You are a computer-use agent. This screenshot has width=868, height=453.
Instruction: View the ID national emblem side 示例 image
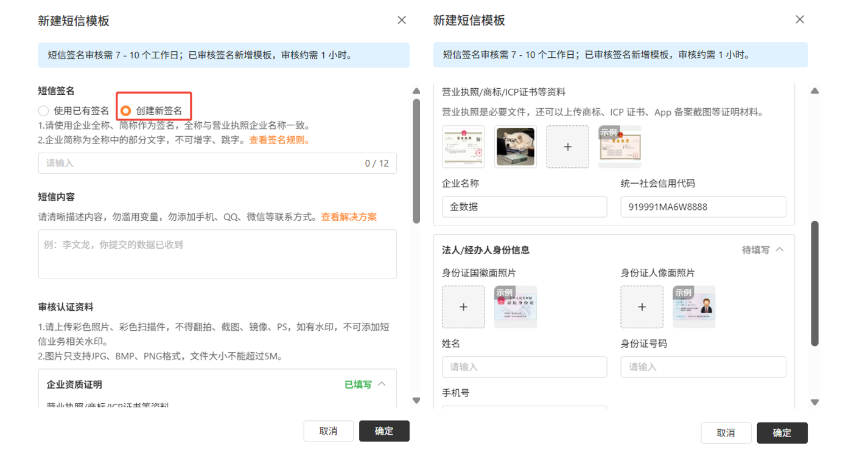pos(516,307)
